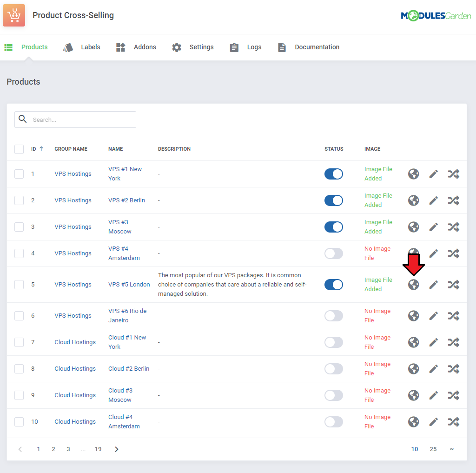Screen dimensions: 476x473
Task: Disable status toggle for VPS #2 Berlin
Action: [x=334, y=200]
